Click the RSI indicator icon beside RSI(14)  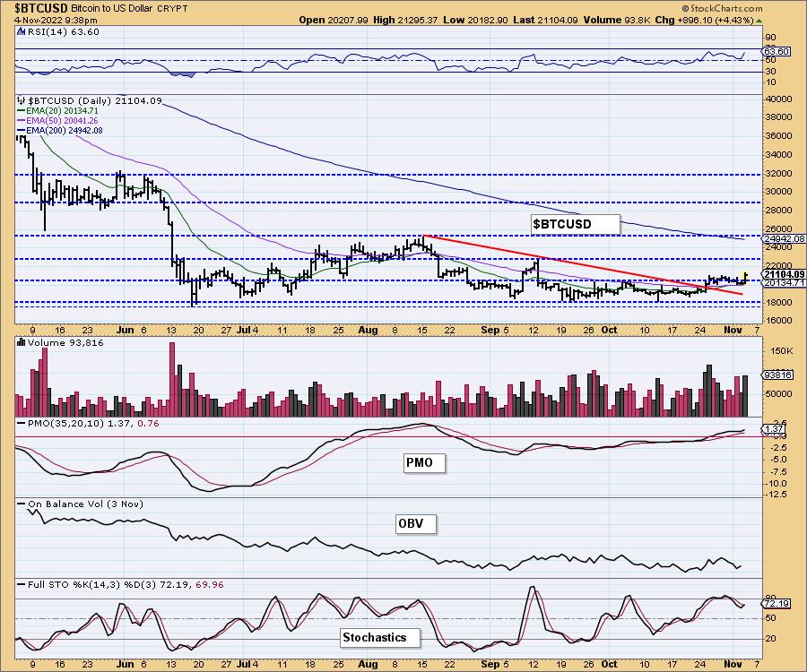click(22, 31)
